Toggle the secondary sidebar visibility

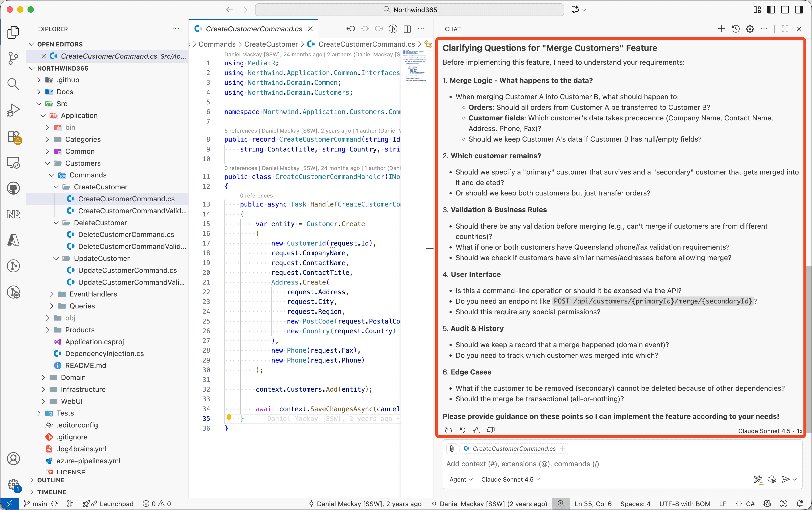point(799,10)
